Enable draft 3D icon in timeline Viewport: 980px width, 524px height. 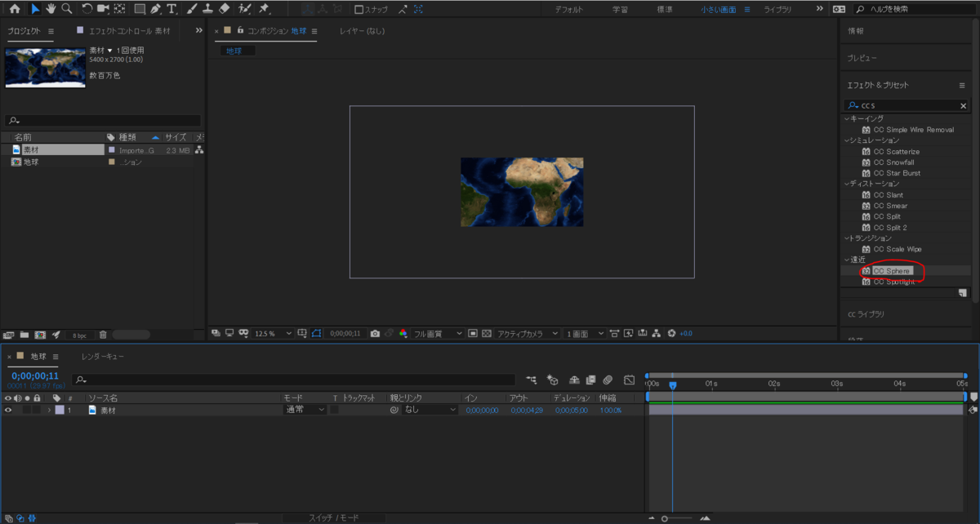553,380
